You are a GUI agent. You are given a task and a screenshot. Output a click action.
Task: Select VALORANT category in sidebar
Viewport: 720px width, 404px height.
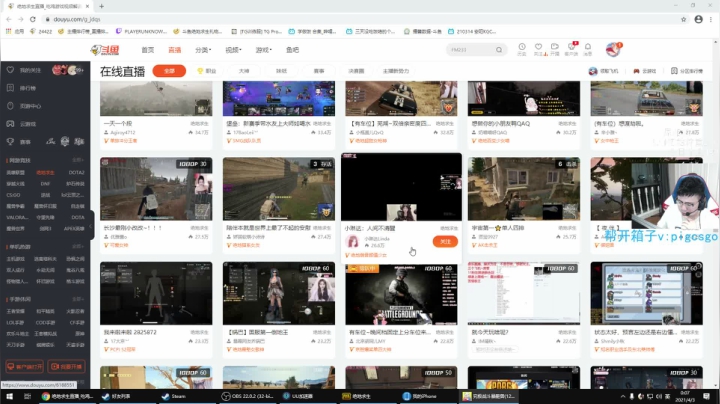17,217
